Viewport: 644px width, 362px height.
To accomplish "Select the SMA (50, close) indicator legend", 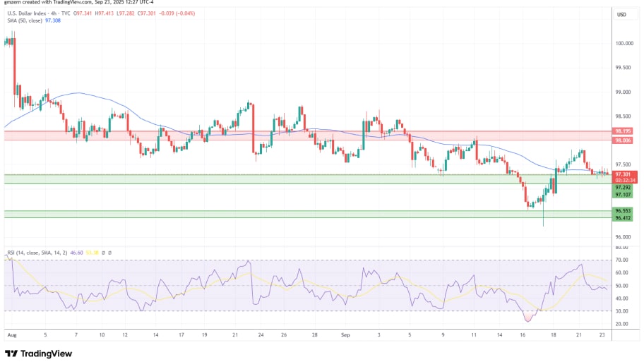I will click(x=23, y=21).
